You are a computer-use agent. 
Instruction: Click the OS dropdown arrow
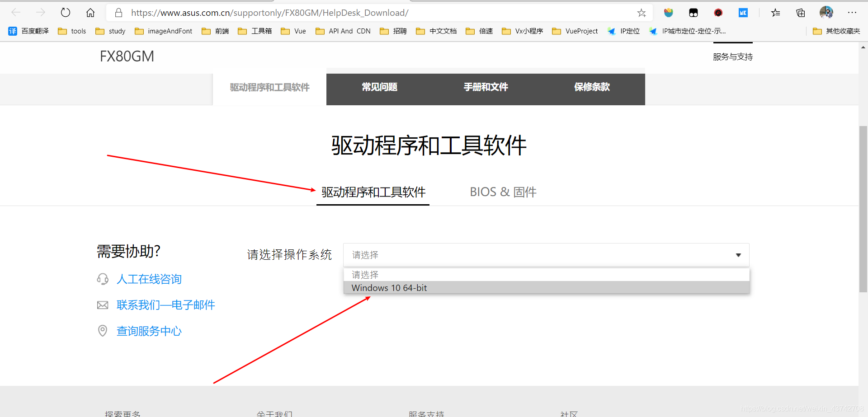[x=738, y=255]
